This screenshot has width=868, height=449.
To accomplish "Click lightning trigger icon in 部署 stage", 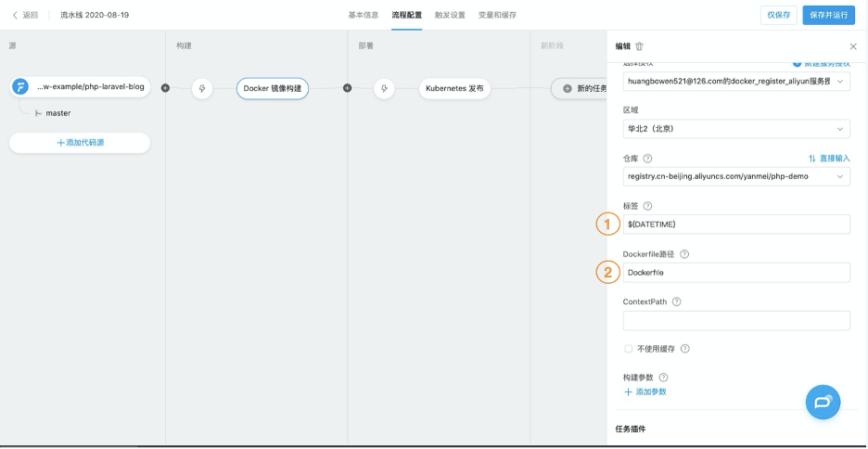I will point(384,88).
